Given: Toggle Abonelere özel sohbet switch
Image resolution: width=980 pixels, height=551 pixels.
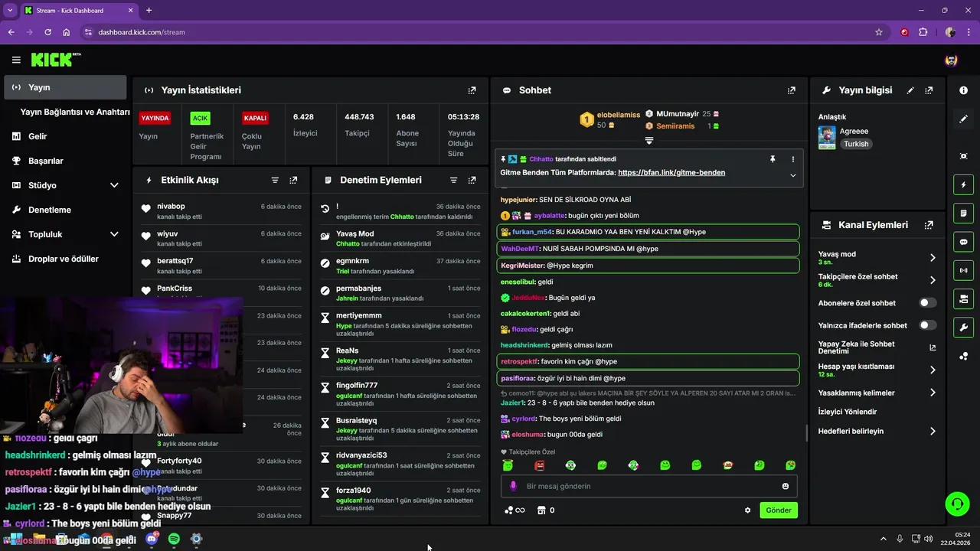Looking at the screenshot, I should 928,303.
